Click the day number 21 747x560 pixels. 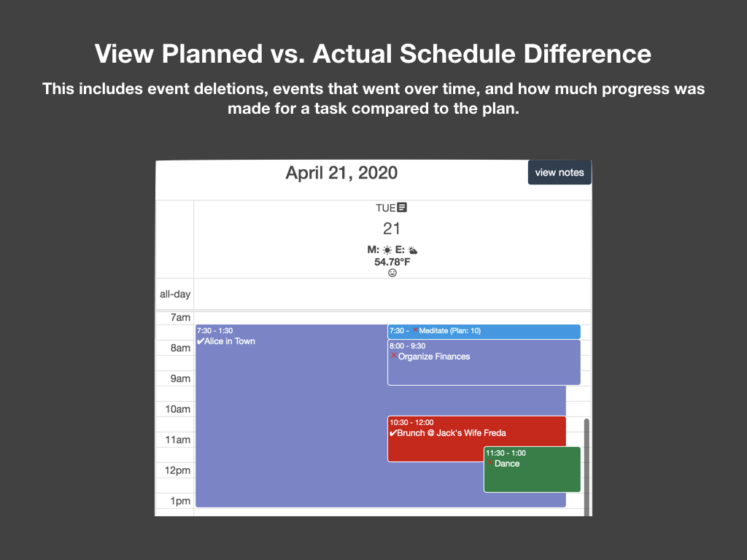(x=392, y=227)
